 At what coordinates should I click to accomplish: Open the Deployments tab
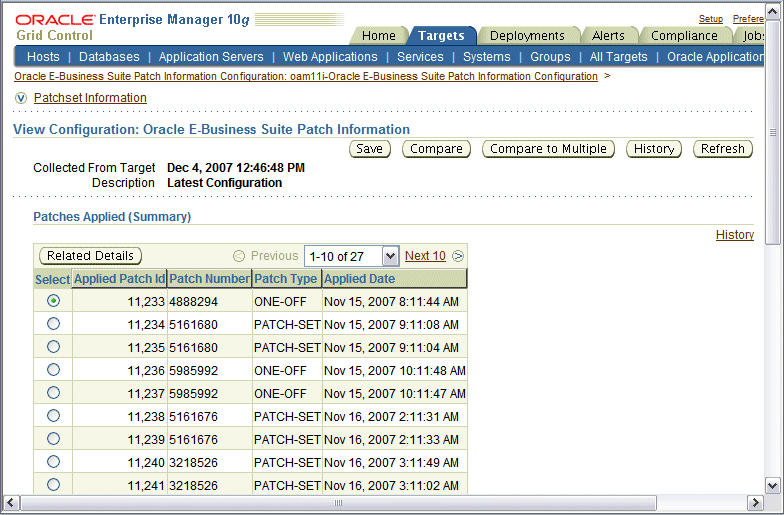pos(527,36)
